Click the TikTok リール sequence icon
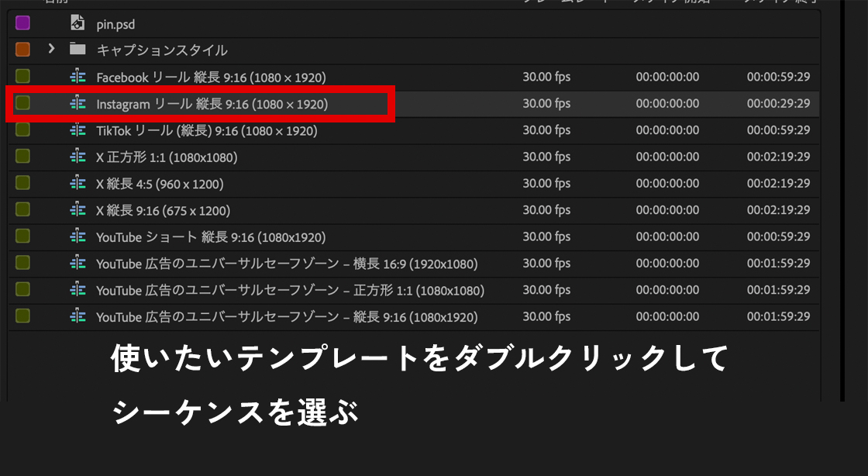 click(77, 130)
